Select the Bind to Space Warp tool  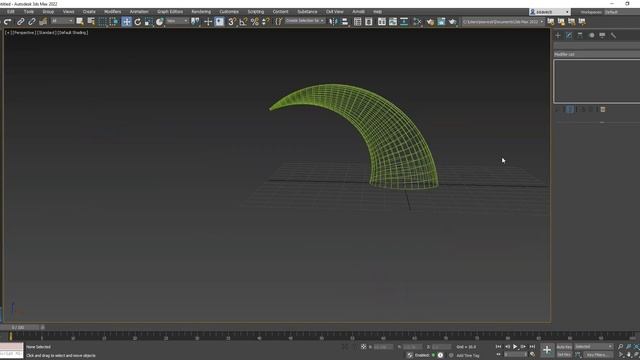click(x=43, y=22)
